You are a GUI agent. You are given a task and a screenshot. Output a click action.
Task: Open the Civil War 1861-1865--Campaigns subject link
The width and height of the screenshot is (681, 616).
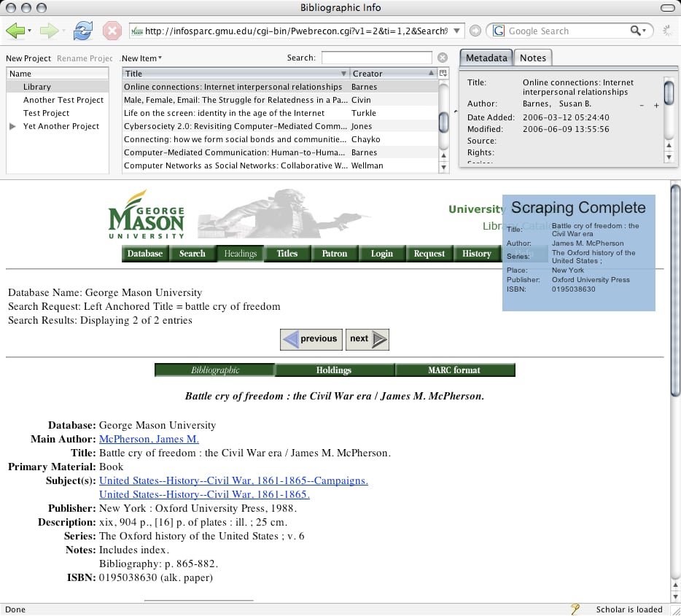(x=233, y=480)
